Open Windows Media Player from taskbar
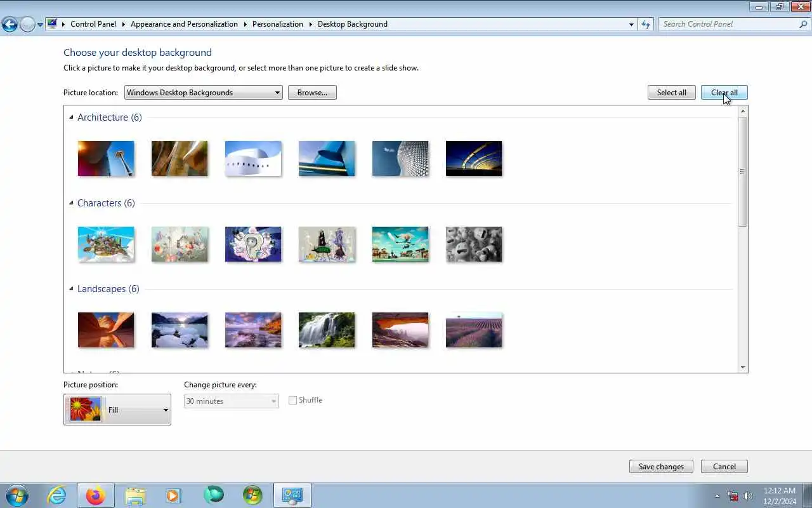Viewport: 812px width, 508px height. pyautogui.click(x=174, y=495)
